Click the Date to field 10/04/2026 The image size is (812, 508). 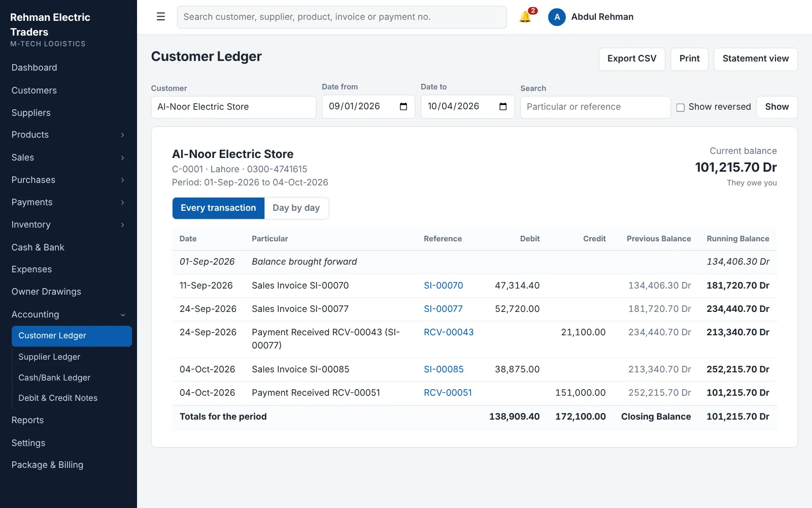pyautogui.click(x=467, y=107)
